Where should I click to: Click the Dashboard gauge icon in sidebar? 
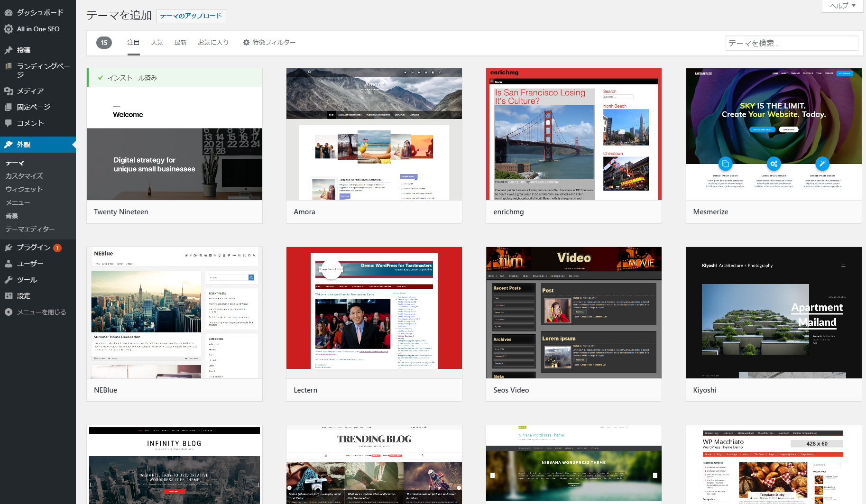coord(9,13)
